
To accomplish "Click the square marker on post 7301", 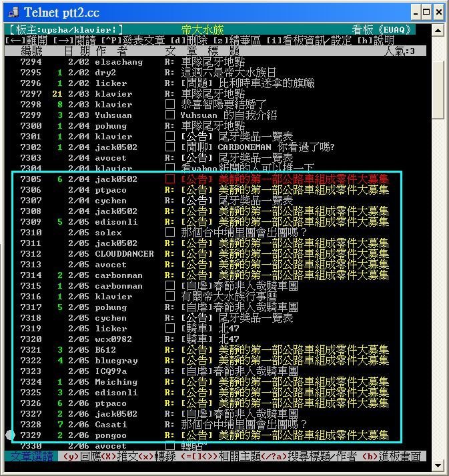I will coord(170,136).
